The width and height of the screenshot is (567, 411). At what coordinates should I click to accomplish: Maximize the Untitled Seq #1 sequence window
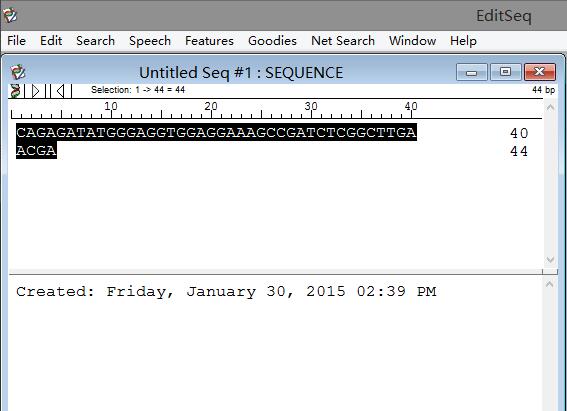tap(505, 72)
